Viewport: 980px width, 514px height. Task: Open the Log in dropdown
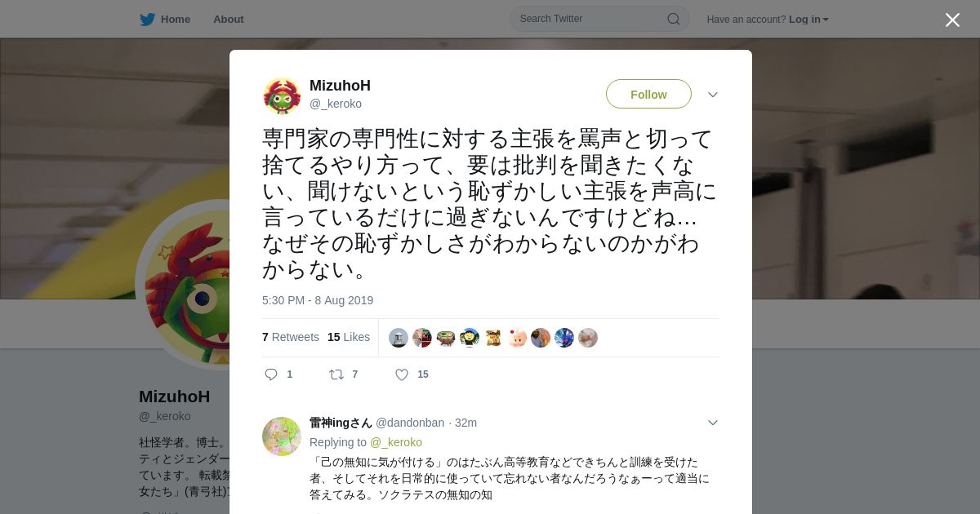click(808, 19)
